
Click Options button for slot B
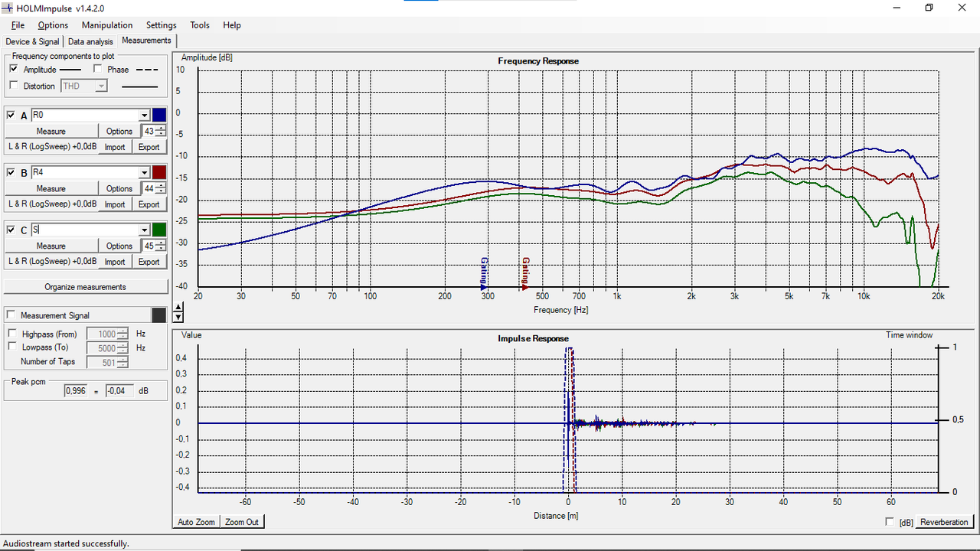[119, 188]
